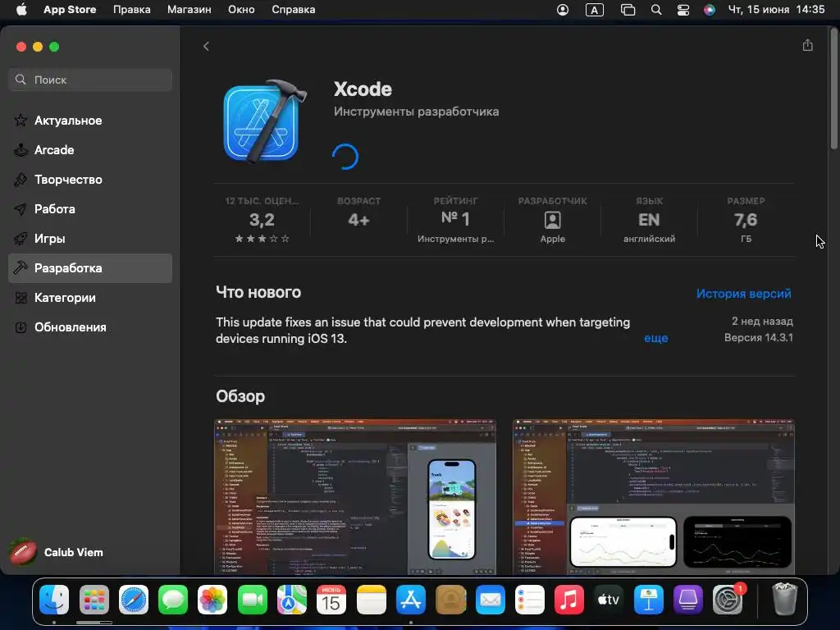Open System Settings from the Dock
840x630 pixels.
click(728, 600)
